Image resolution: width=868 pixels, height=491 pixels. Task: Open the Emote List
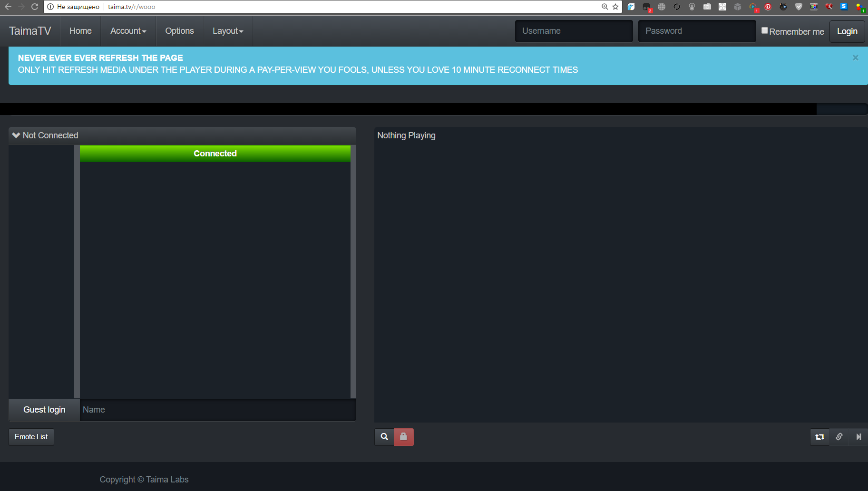pos(31,437)
